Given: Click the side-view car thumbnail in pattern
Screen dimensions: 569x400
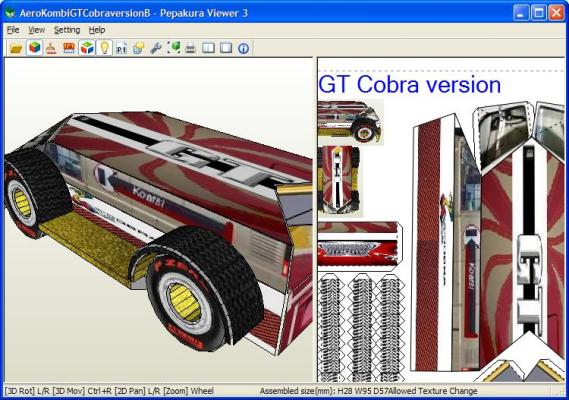Looking at the screenshot, I should coord(350,122).
